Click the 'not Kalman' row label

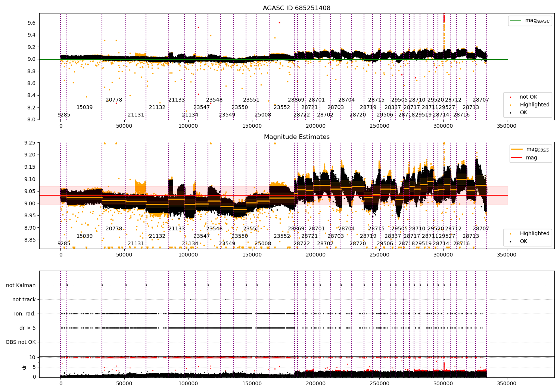(21, 286)
